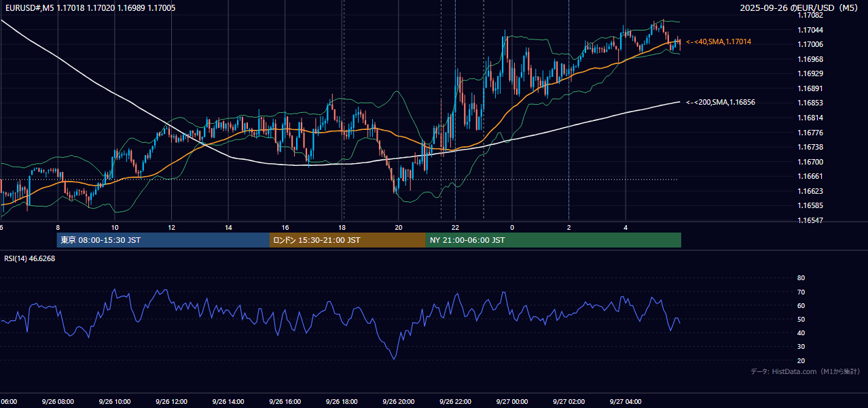This screenshot has width=868, height=408.
Task: Click hour label 0 on price chart axis
Action: 512,227
